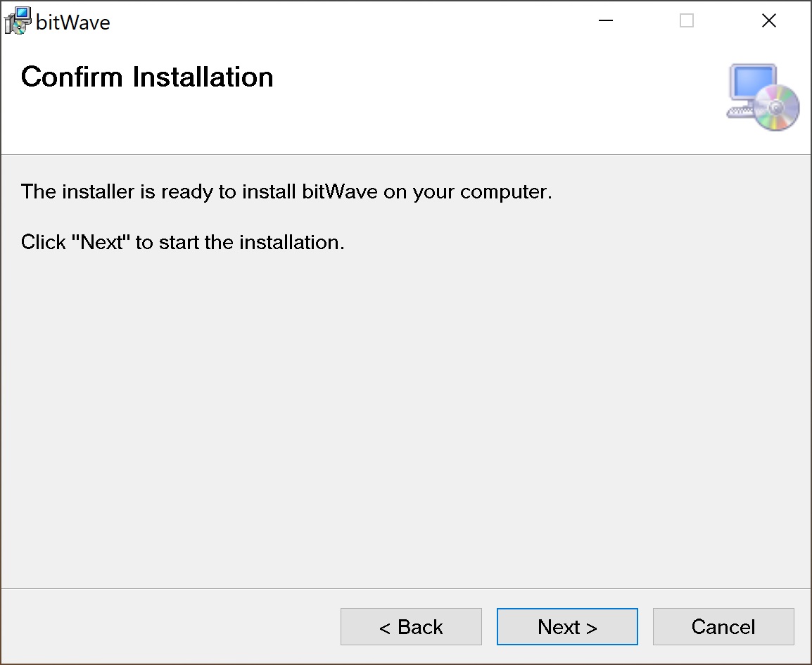This screenshot has height=665, width=812.
Task: Click the bitWave installer icon in title bar
Action: [x=18, y=21]
